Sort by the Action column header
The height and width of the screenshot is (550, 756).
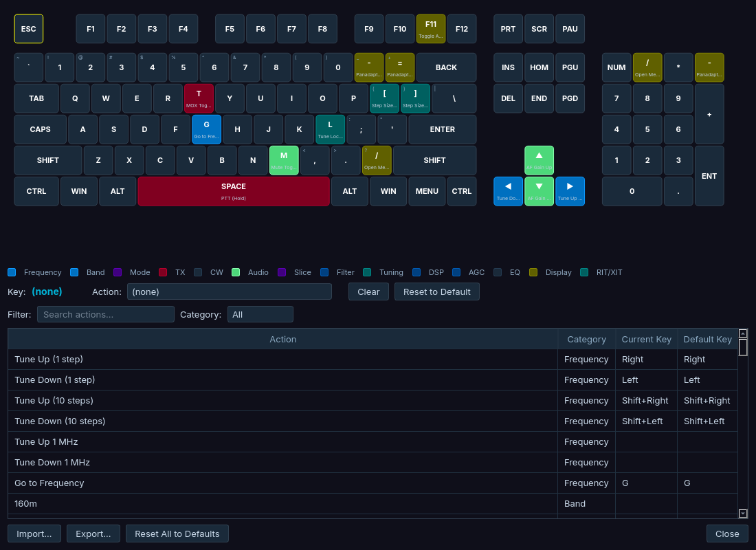(x=283, y=339)
